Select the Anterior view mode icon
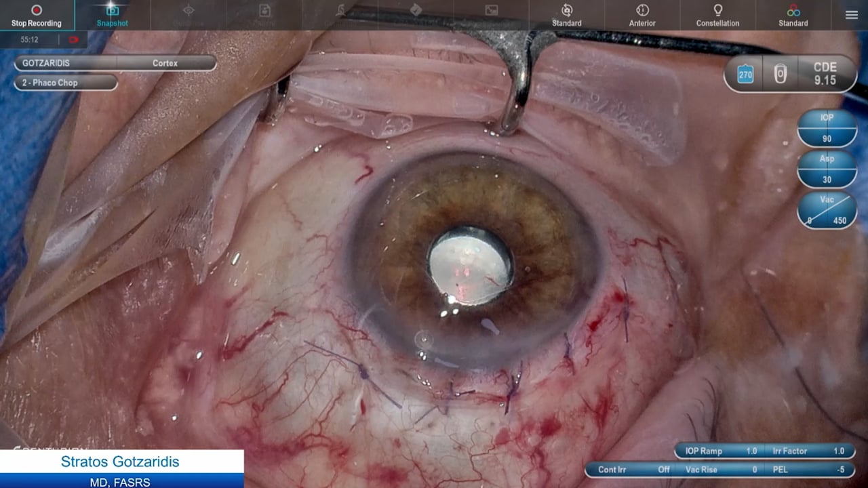Image resolution: width=868 pixels, height=488 pixels. coord(642,15)
